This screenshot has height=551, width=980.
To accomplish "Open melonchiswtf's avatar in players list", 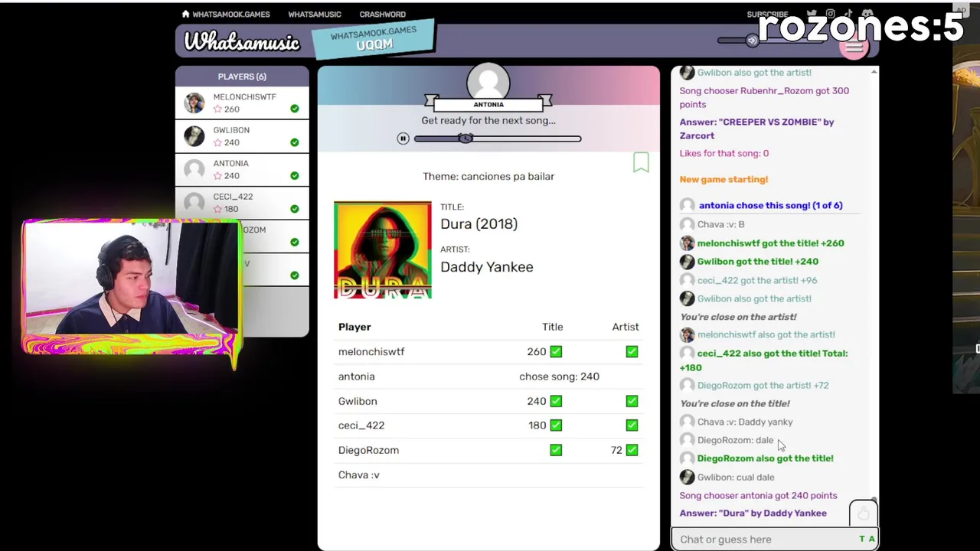I will 194,103.
